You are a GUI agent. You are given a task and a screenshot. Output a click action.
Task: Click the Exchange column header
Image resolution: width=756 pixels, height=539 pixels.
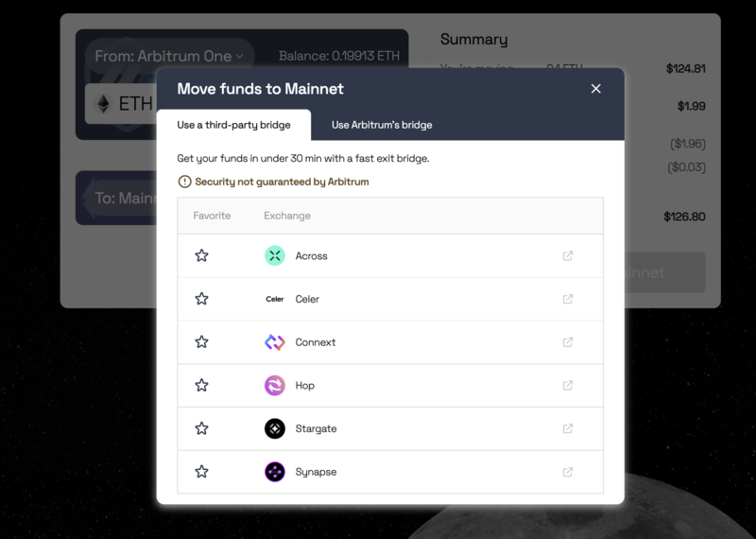(287, 216)
